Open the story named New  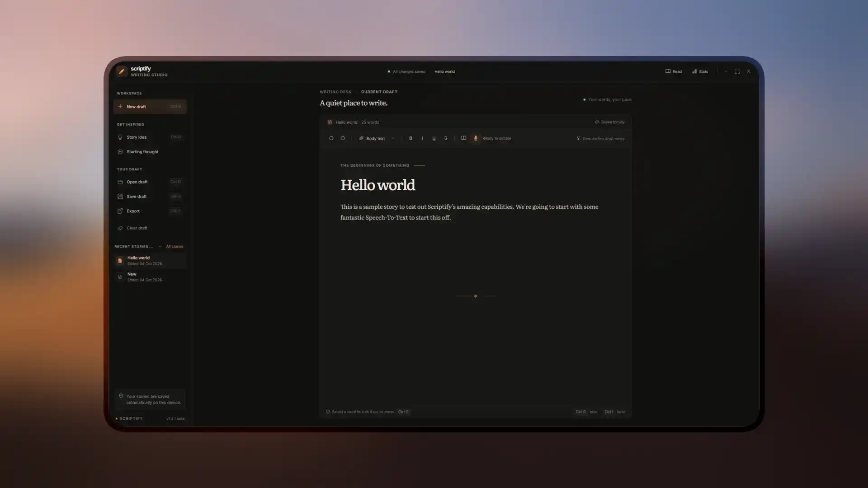tap(150, 277)
